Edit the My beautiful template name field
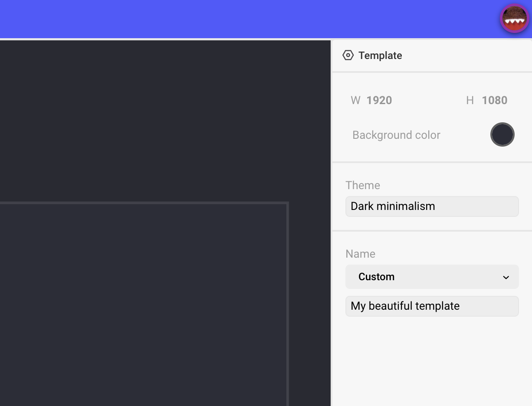This screenshot has height=406, width=532. (x=432, y=306)
